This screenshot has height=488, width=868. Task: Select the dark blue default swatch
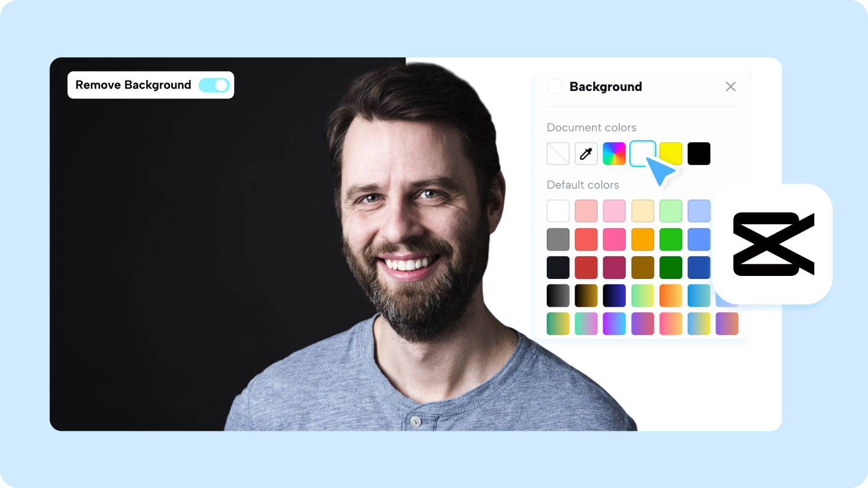(699, 267)
